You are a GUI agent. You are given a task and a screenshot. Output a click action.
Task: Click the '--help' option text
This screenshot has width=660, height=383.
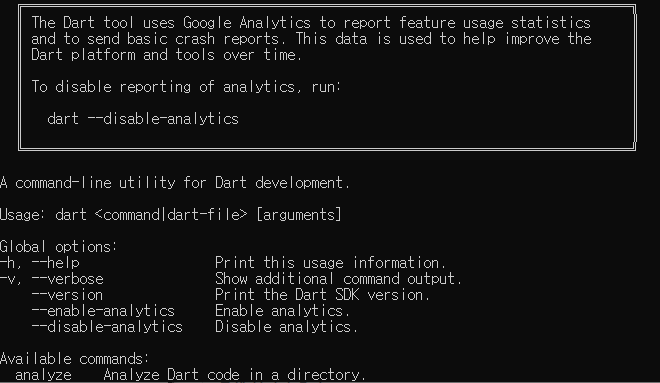[x=56, y=263]
